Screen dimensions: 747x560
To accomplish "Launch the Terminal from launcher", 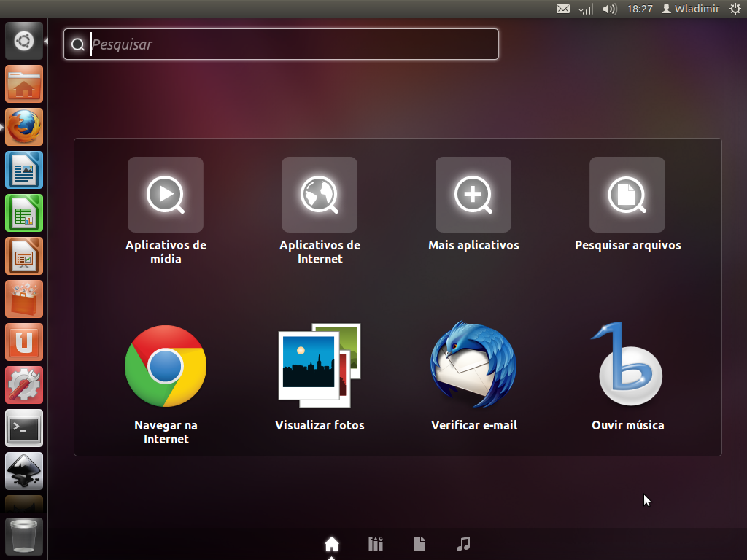I will tap(24, 428).
